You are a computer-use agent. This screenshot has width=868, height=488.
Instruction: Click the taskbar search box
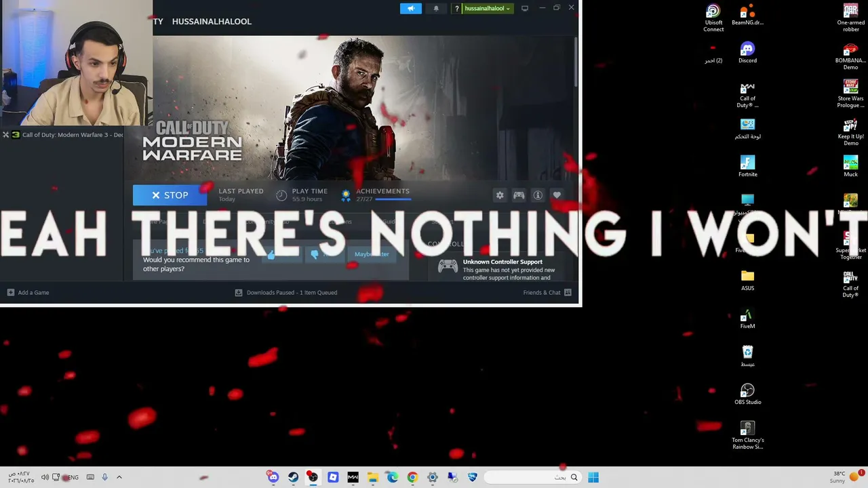[x=533, y=477]
